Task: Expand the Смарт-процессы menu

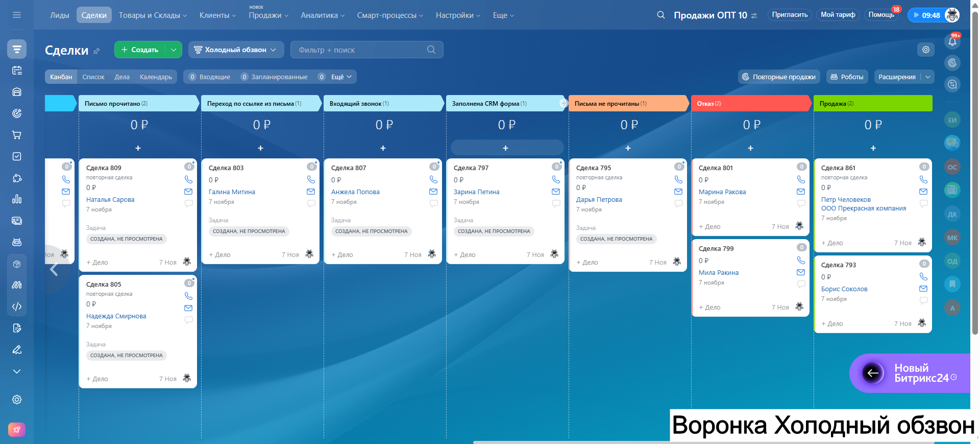Action: [x=390, y=15]
